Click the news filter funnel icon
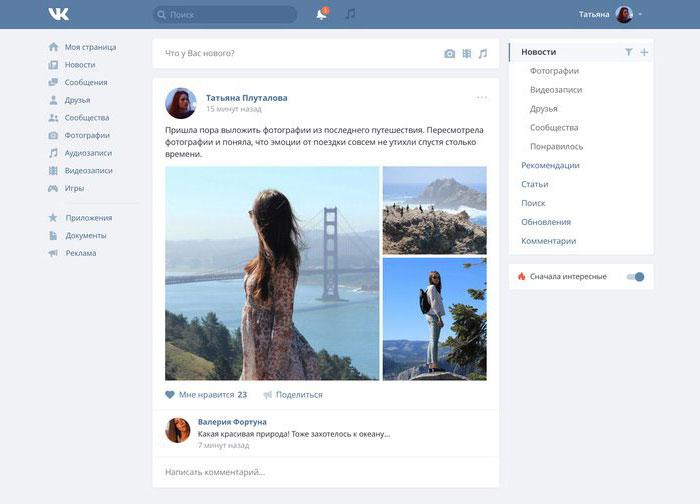 click(628, 52)
